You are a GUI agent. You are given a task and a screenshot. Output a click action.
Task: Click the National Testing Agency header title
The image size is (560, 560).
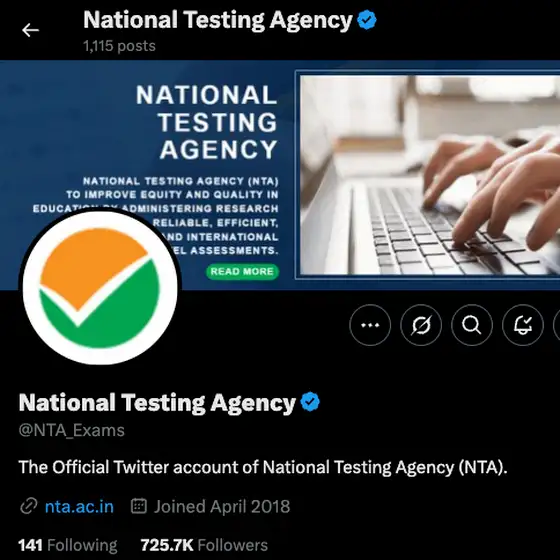(x=218, y=20)
